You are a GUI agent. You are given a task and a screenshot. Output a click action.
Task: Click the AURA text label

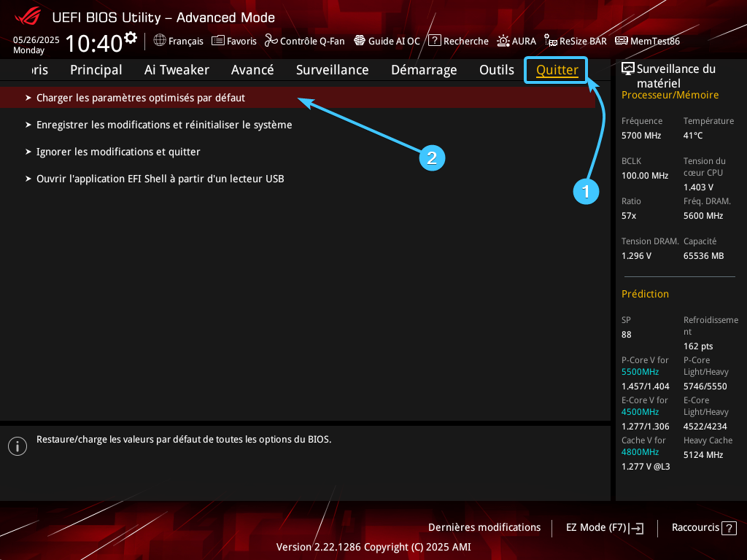pos(524,42)
